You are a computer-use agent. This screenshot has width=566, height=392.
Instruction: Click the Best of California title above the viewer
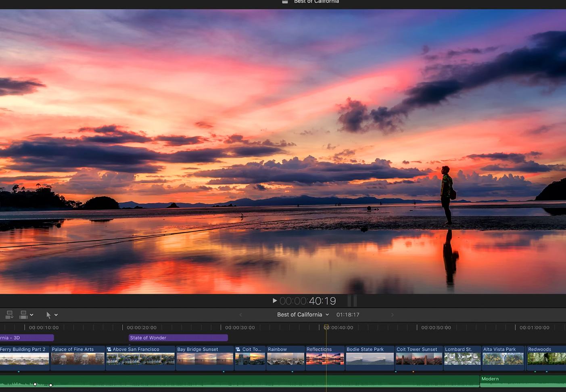pos(316,2)
